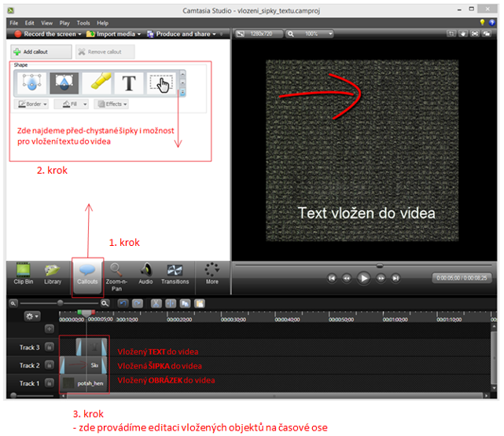Viewport: 504px width, 436px height.
Task: Toggle the lock on Track 1
Action: click(48, 383)
